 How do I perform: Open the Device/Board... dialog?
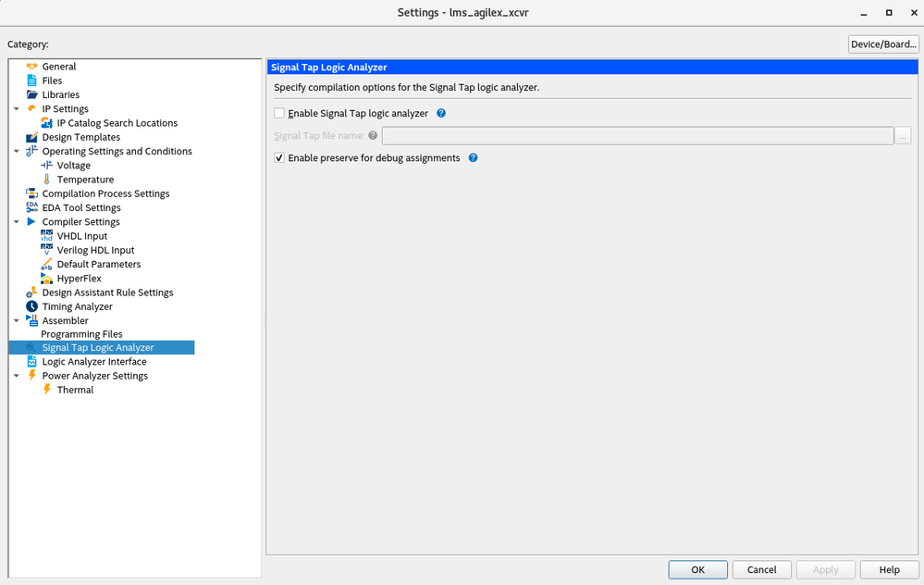point(883,44)
